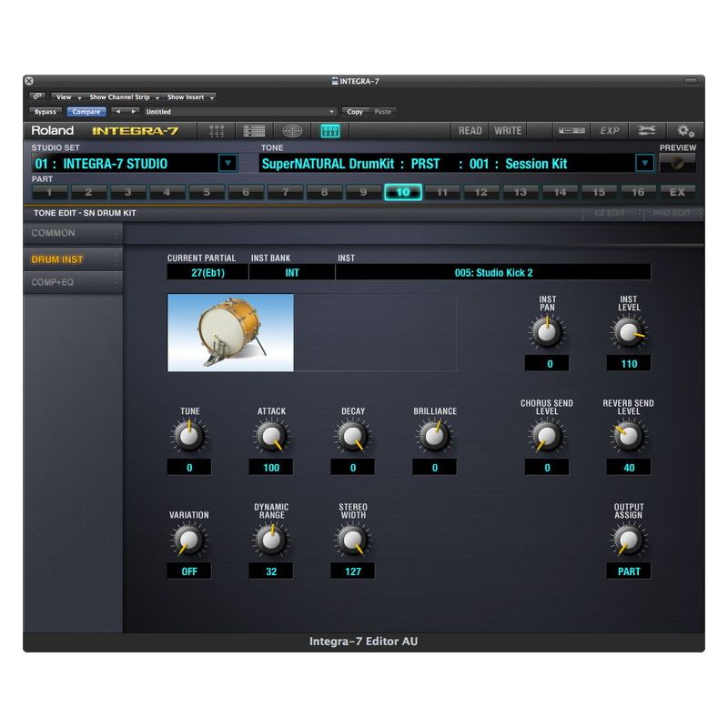Open the Show Insert dropdown
The height and width of the screenshot is (728, 728).
coord(190,97)
